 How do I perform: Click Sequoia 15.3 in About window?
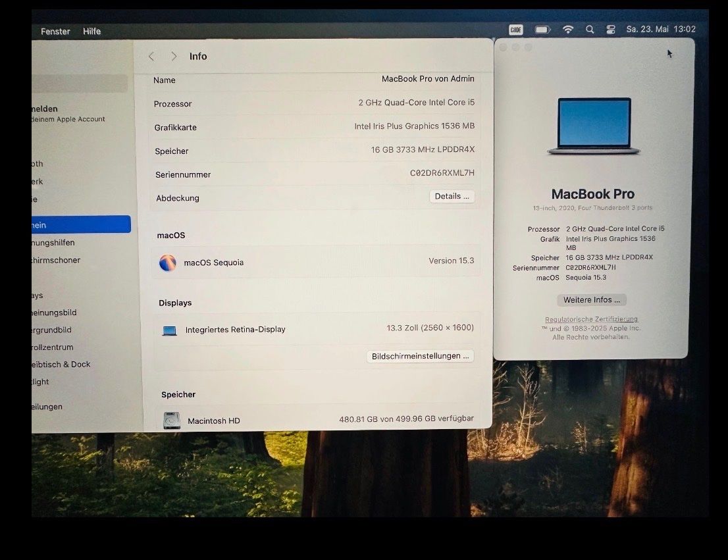[x=586, y=277]
